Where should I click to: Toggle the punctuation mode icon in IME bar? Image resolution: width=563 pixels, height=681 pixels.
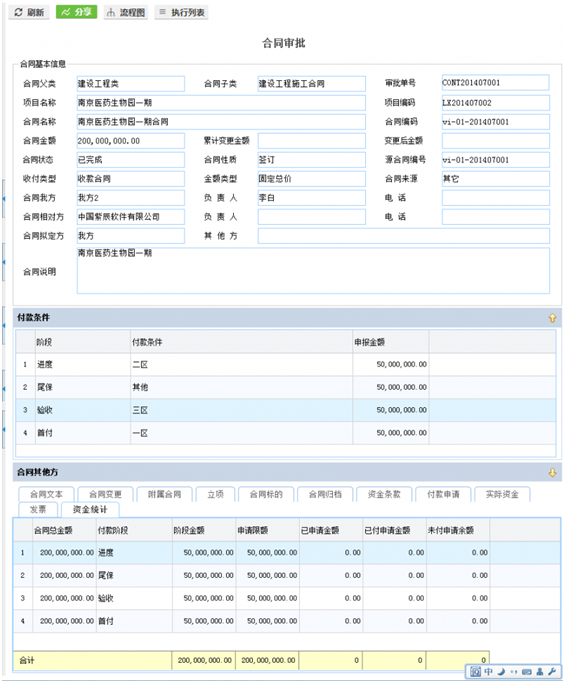(514, 671)
